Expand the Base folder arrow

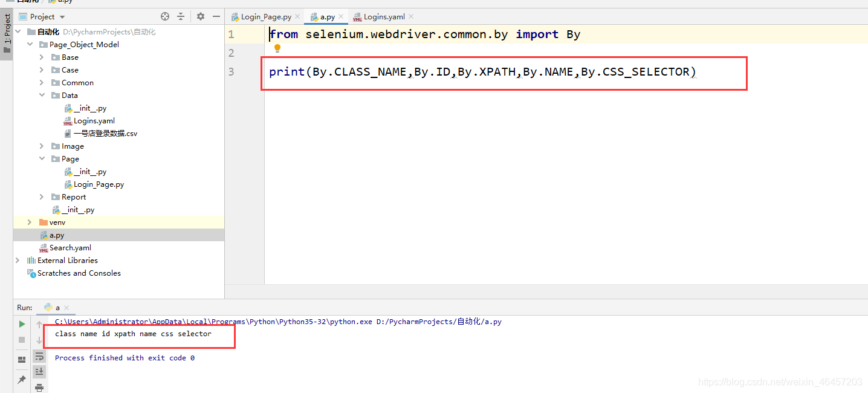(41, 57)
